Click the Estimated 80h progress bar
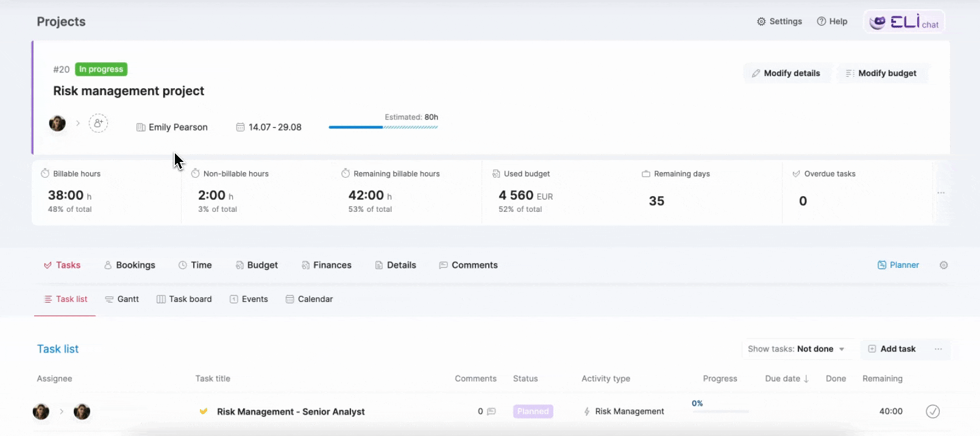 [383, 127]
